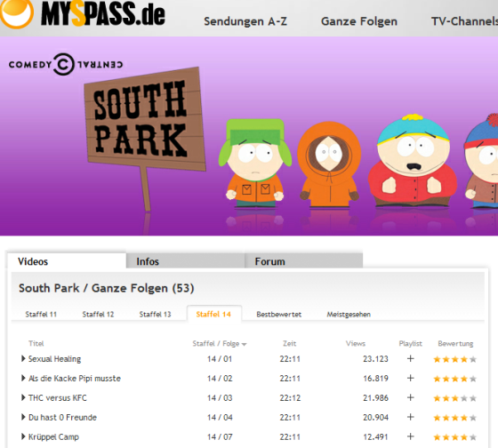
Task: Add Du hast 0 Freunde to playlist
Action: [410, 417]
